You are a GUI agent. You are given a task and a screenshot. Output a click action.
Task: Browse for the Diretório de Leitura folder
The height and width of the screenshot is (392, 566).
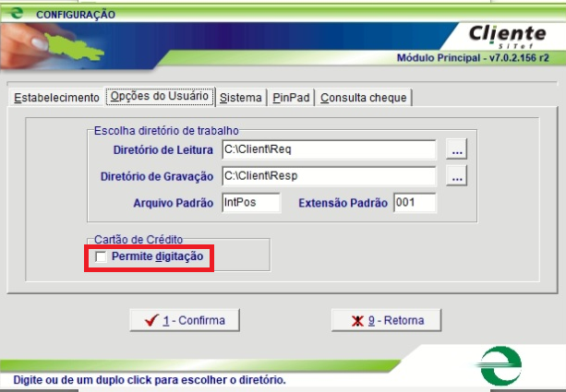click(457, 148)
